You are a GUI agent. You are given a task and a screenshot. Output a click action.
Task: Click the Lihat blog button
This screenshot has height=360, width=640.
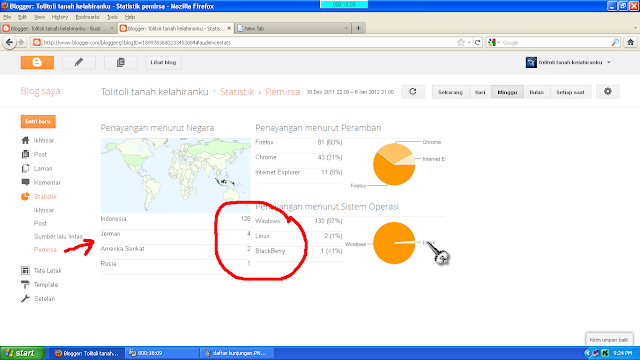163,62
